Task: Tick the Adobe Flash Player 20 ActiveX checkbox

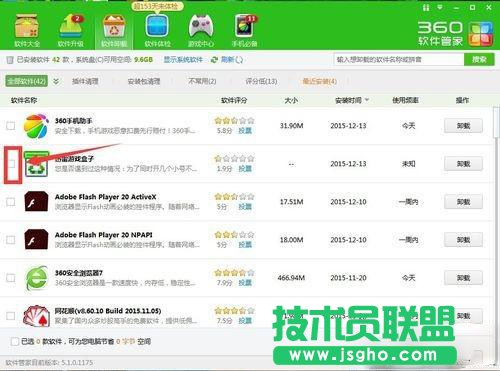Action: click(x=11, y=202)
